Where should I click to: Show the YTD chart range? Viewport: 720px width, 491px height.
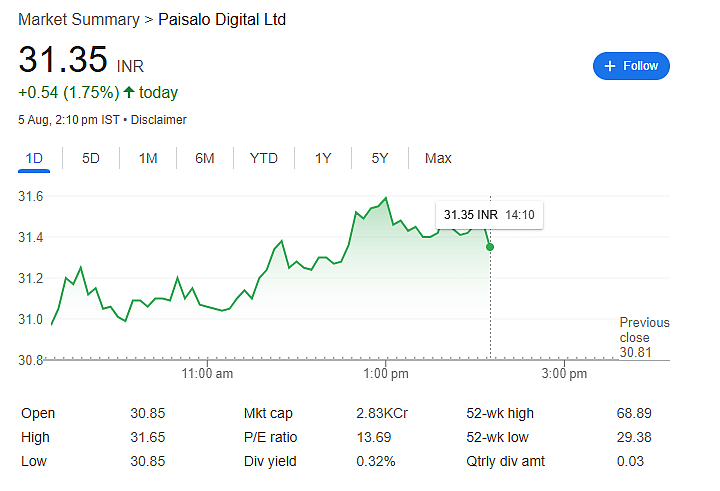264,158
